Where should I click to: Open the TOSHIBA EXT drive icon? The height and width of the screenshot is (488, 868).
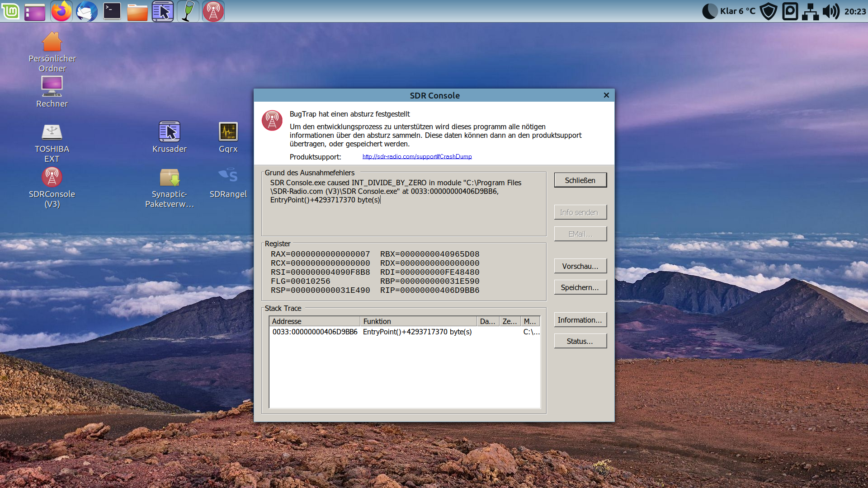pyautogui.click(x=52, y=132)
